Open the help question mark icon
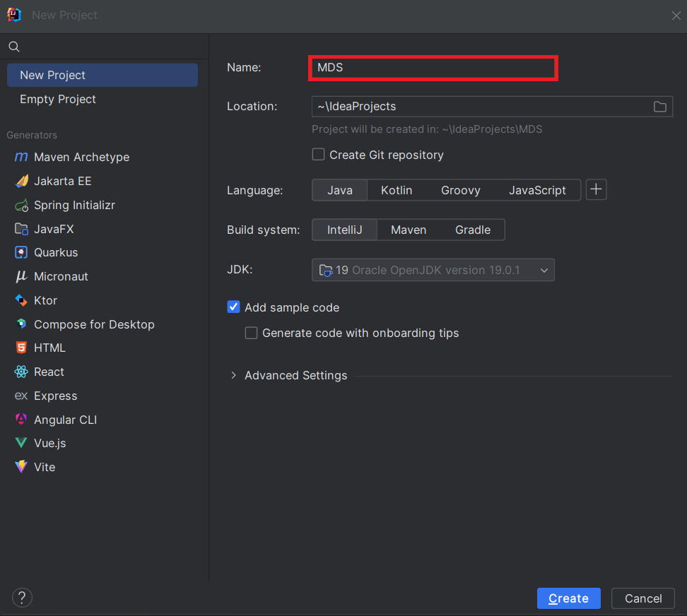Viewport: 687px width, 616px height. pos(22,598)
